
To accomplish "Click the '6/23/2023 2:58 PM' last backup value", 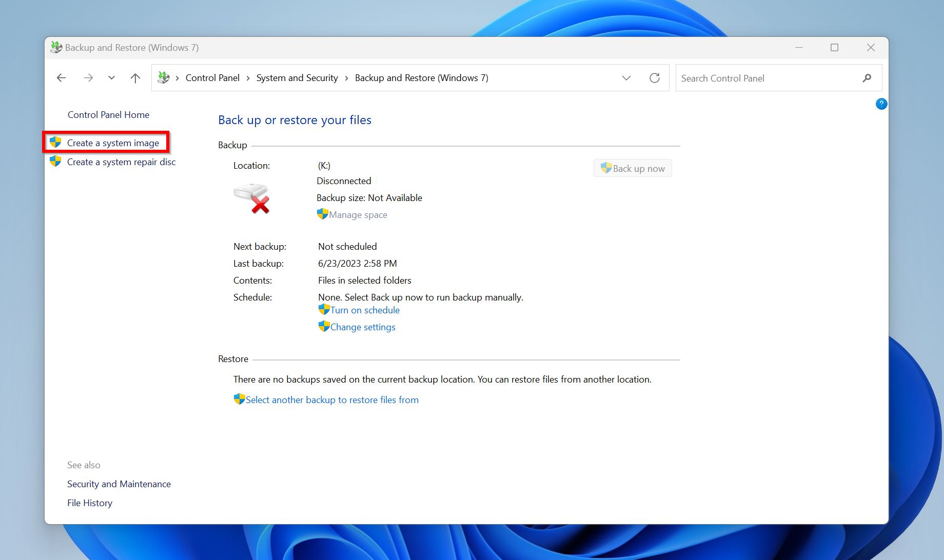I will [358, 264].
